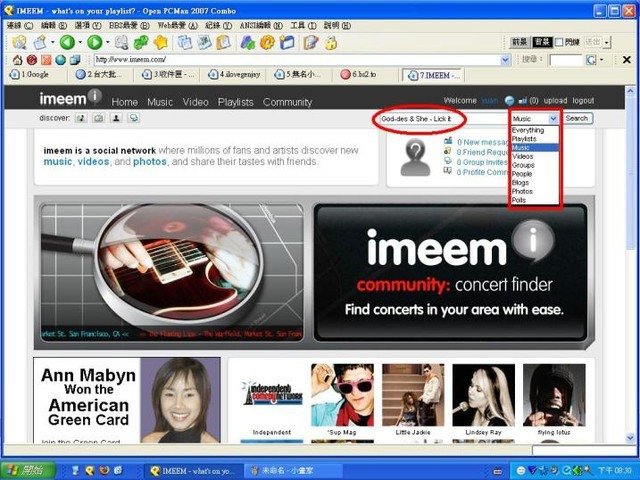Click the Search button on imeem
640x480 pixels.
point(577,118)
